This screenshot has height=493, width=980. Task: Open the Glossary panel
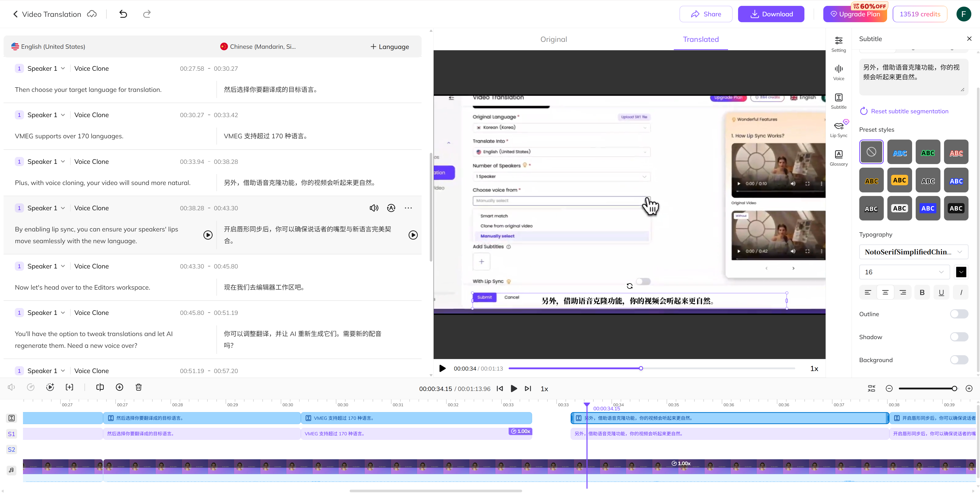(838, 157)
